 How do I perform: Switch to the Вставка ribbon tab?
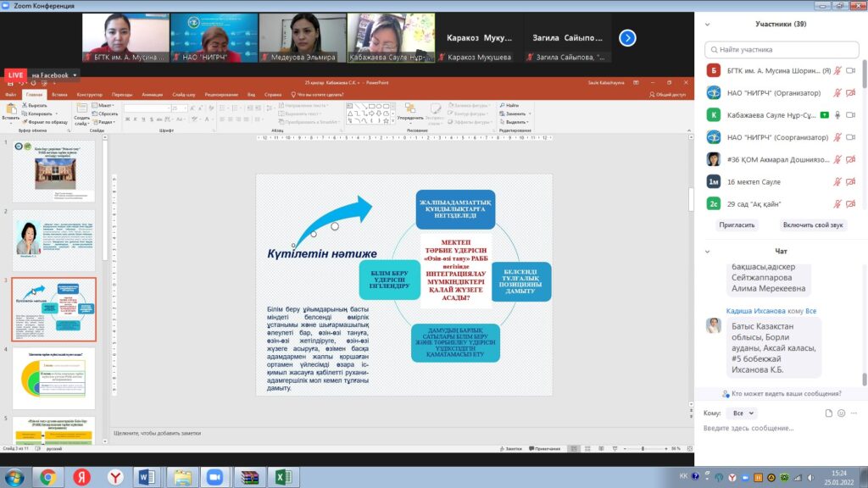(x=59, y=95)
